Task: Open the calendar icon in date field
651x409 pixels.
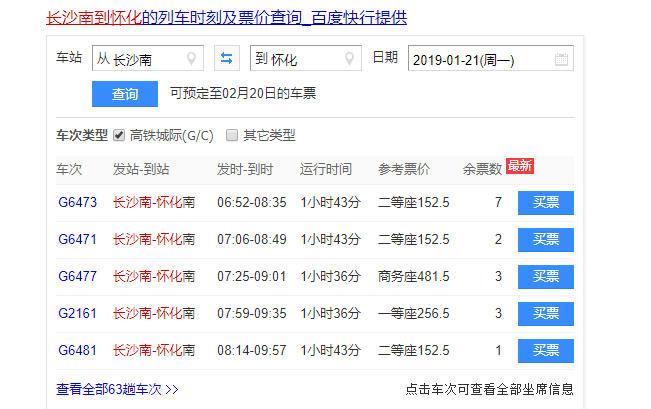Action: (561, 59)
